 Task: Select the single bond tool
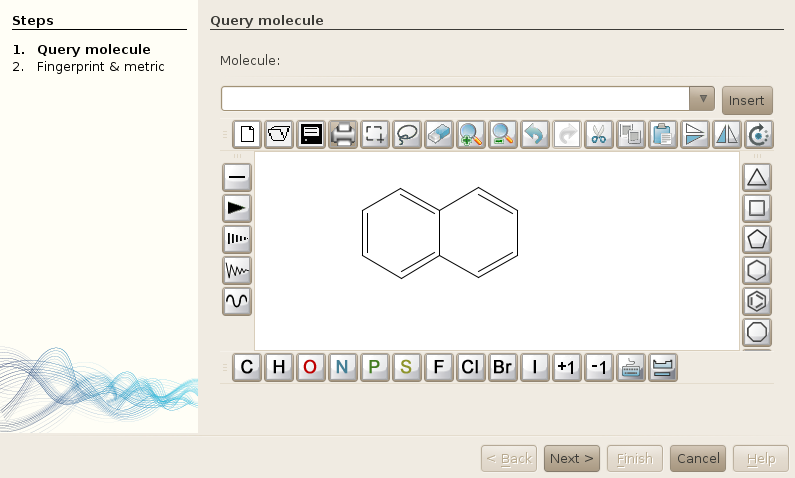tap(237, 177)
